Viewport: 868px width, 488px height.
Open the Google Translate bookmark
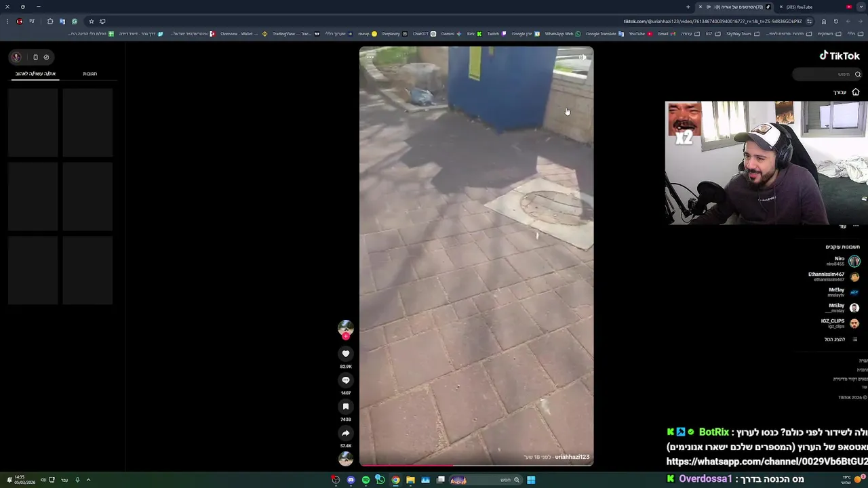(x=605, y=33)
